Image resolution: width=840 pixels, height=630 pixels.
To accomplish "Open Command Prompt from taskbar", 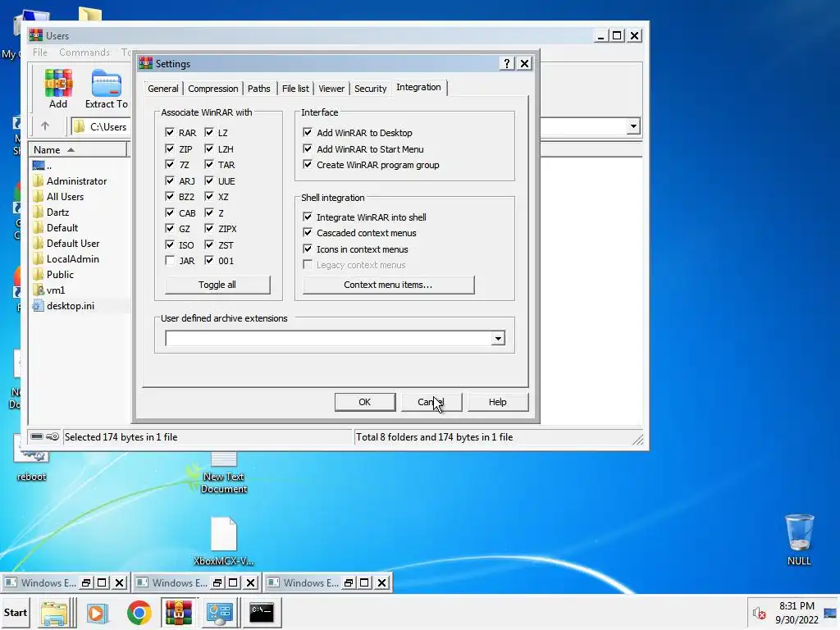I will 262,613.
